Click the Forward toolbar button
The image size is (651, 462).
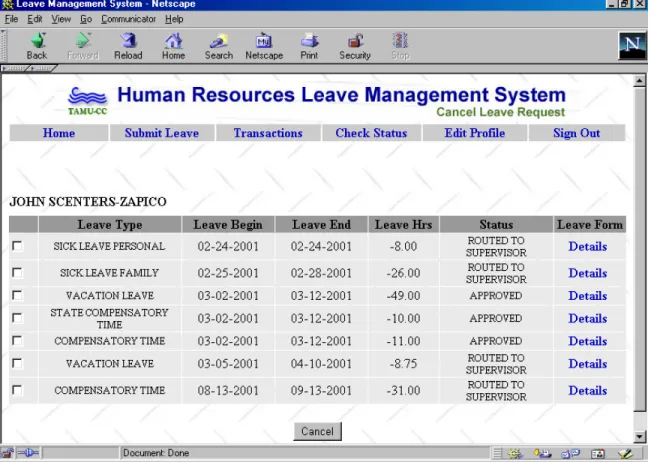83,46
